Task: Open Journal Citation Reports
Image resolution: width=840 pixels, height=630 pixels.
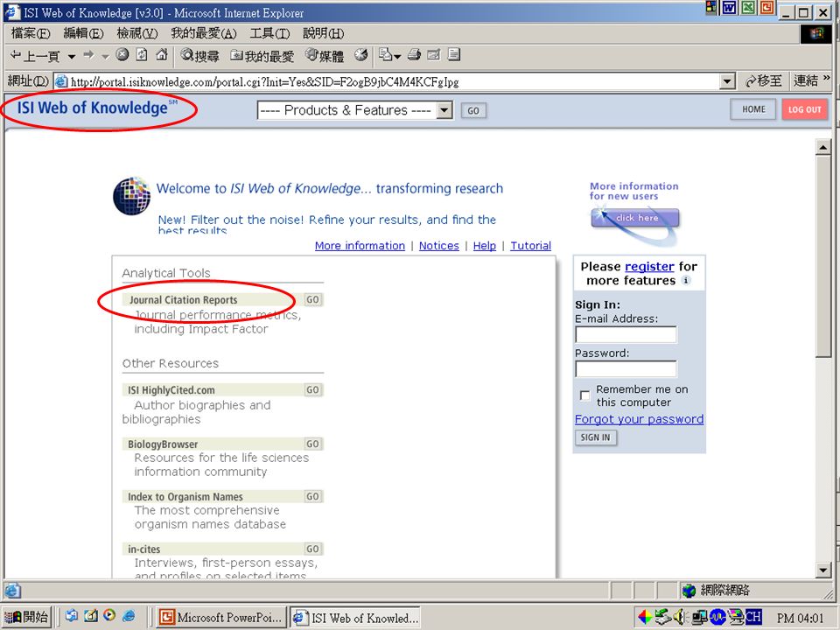Action: tap(183, 300)
